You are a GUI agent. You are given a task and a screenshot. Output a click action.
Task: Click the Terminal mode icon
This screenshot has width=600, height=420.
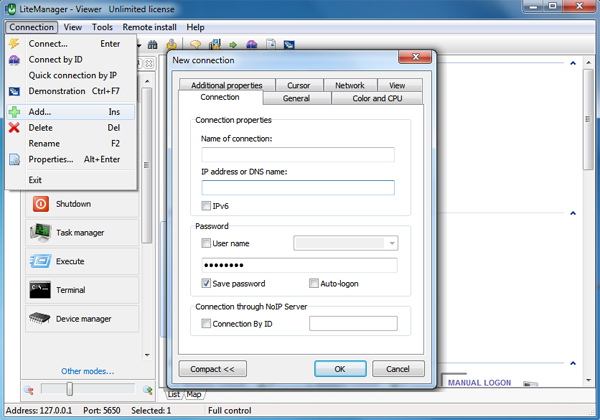tap(40, 290)
